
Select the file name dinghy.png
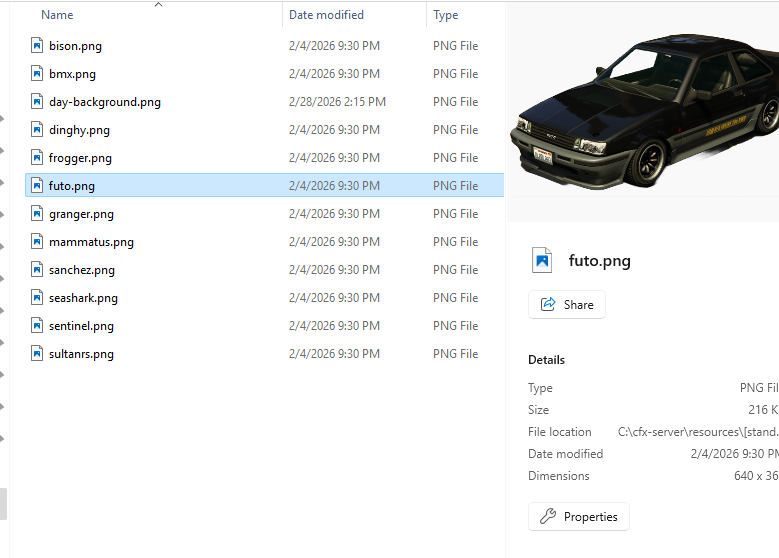tap(79, 130)
